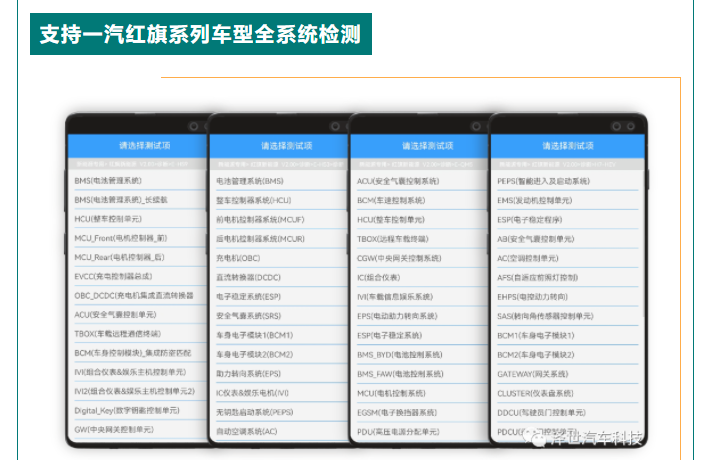Tap BCM1(车身电子模块1) row

566,335
